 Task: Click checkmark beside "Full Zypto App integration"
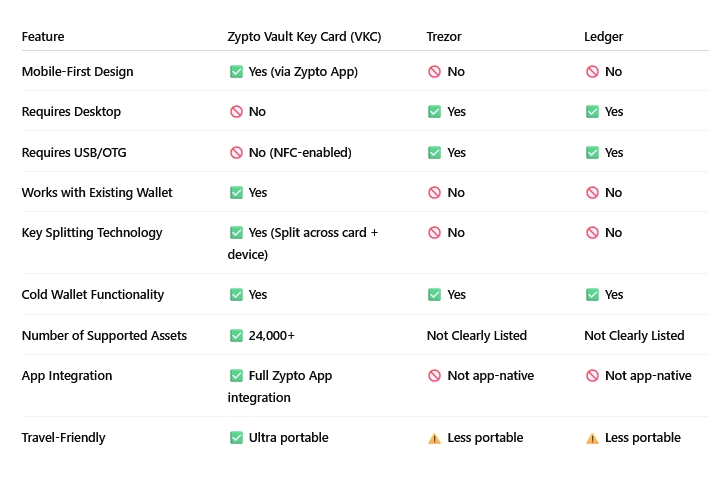(236, 376)
